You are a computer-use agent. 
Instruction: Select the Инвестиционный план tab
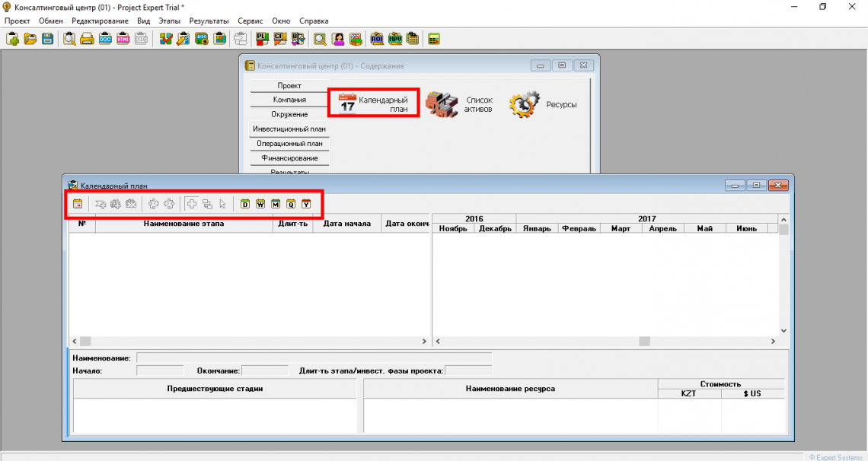click(289, 129)
